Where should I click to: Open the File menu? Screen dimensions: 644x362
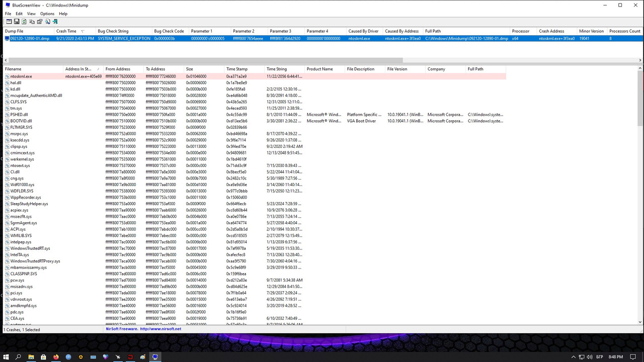tap(8, 14)
